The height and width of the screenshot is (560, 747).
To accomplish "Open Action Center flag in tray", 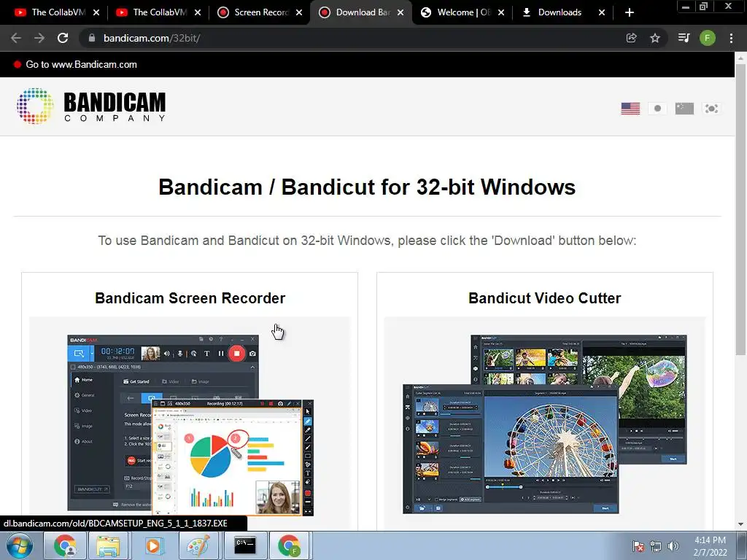I will [638, 546].
